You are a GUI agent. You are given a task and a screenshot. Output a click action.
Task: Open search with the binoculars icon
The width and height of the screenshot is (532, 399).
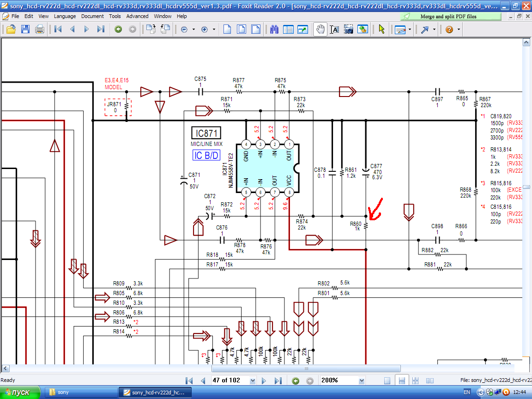(x=274, y=29)
